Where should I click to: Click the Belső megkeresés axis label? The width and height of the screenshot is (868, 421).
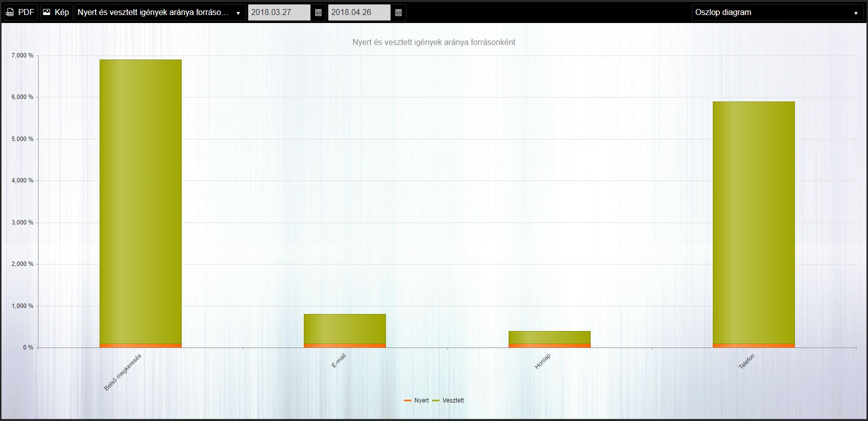123,372
